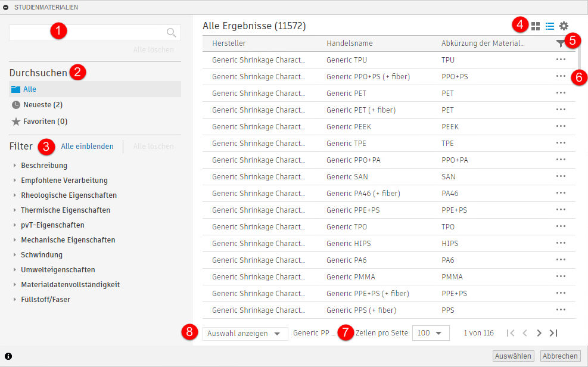Click the column filter funnel icon
Viewport: 588px width, 367px height.
(x=560, y=43)
